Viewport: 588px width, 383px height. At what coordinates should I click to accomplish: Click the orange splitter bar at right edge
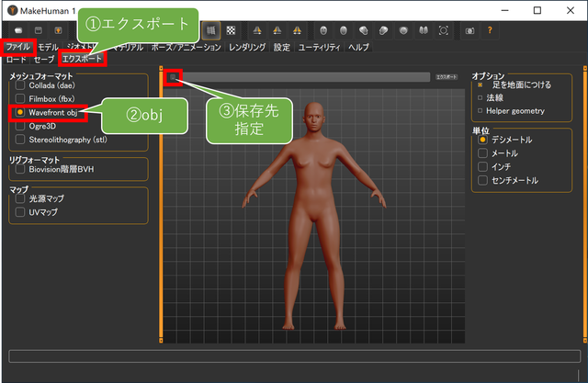(584, 204)
